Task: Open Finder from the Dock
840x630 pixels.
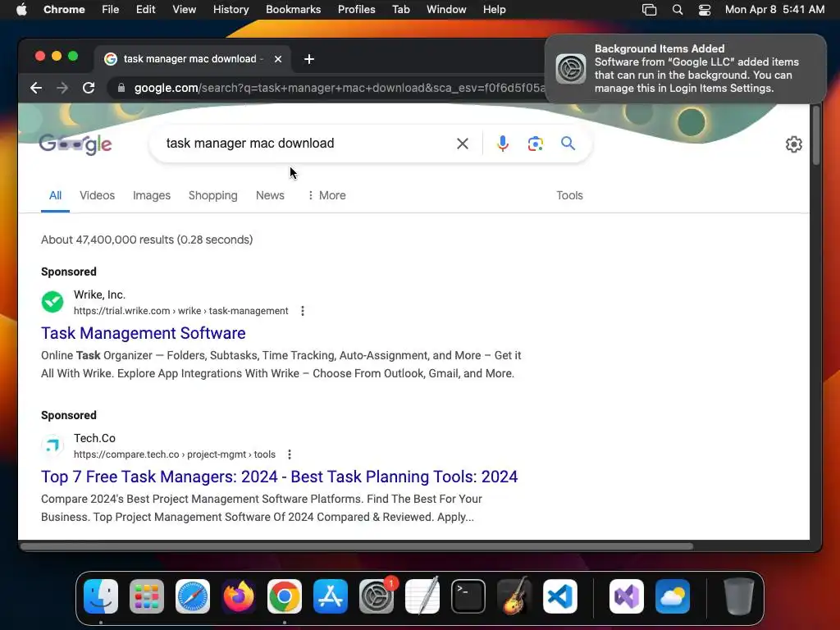Action: [x=101, y=596]
